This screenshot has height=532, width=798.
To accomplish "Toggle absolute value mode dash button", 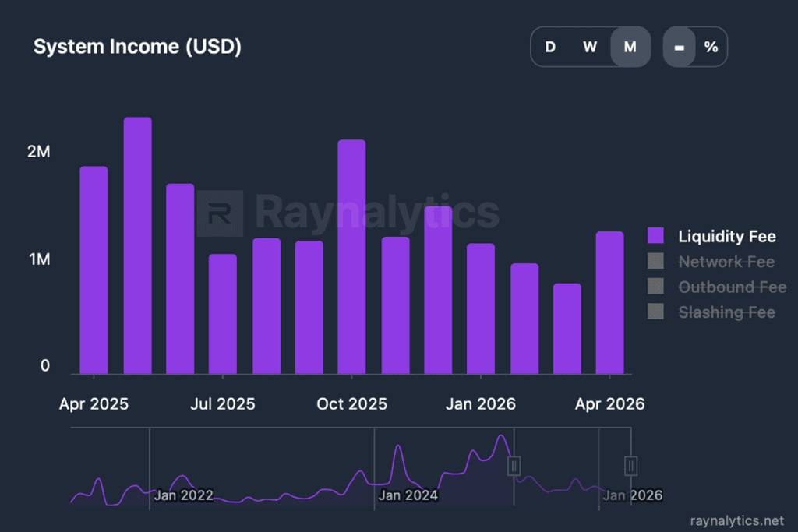I will 679,47.
